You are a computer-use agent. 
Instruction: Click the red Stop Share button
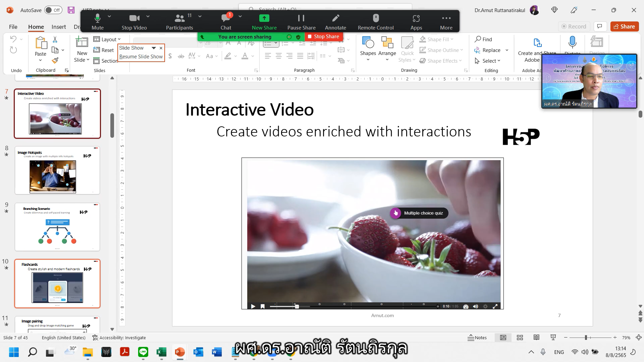(x=323, y=37)
